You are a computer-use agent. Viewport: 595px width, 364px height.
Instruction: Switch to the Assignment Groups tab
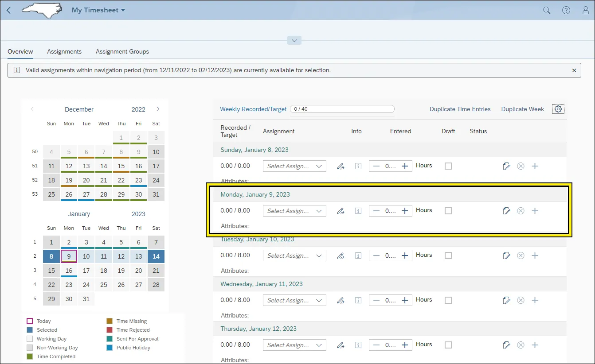122,51
